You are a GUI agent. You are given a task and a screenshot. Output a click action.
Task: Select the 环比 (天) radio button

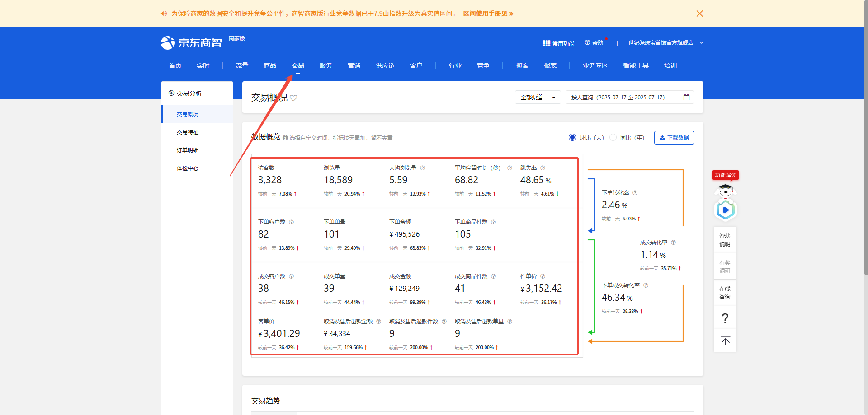coord(572,137)
